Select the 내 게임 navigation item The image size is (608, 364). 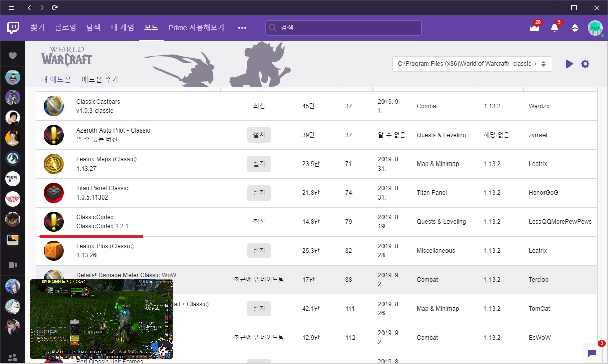coord(122,28)
